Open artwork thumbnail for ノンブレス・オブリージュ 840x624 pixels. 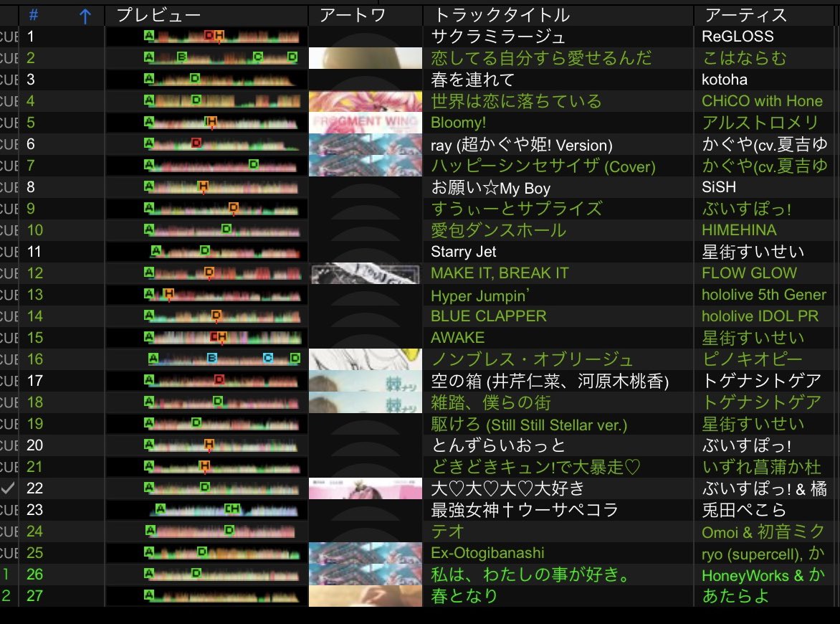pyautogui.click(x=366, y=359)
